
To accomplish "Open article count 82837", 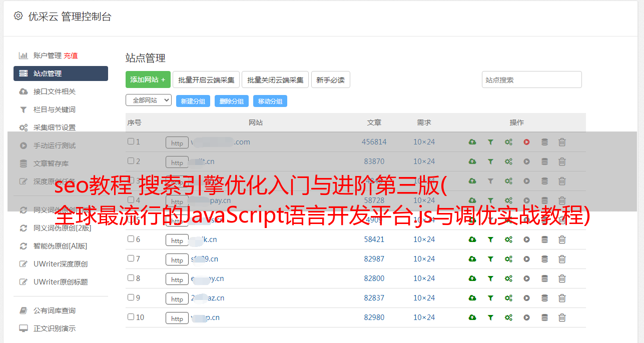I will point(374,298).
